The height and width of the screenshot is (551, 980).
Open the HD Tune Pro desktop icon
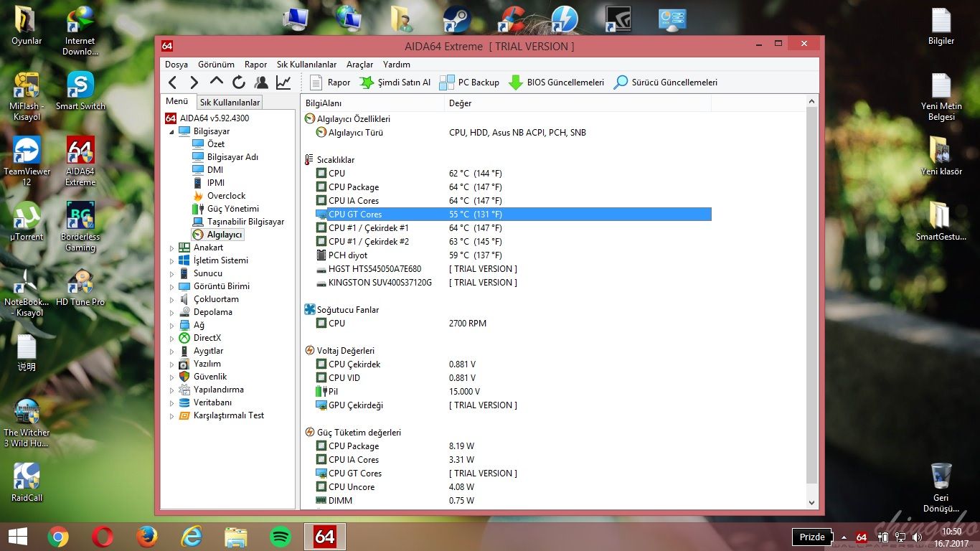[x=80, y=286]
